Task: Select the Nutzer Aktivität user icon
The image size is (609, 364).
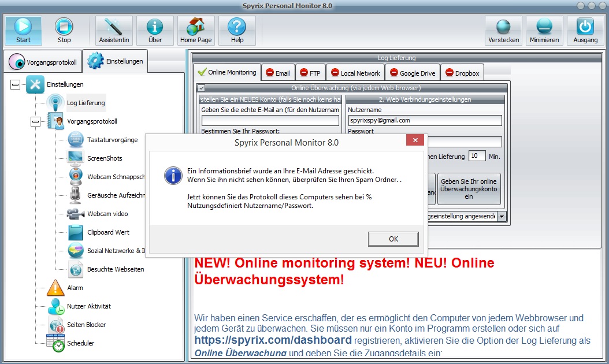Action: [x=56, y=306]
